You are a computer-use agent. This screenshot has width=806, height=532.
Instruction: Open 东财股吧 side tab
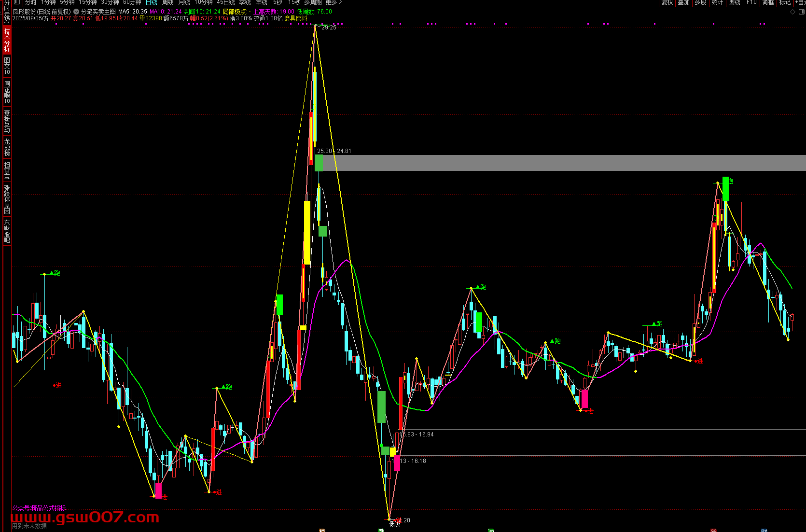(7, 231)
